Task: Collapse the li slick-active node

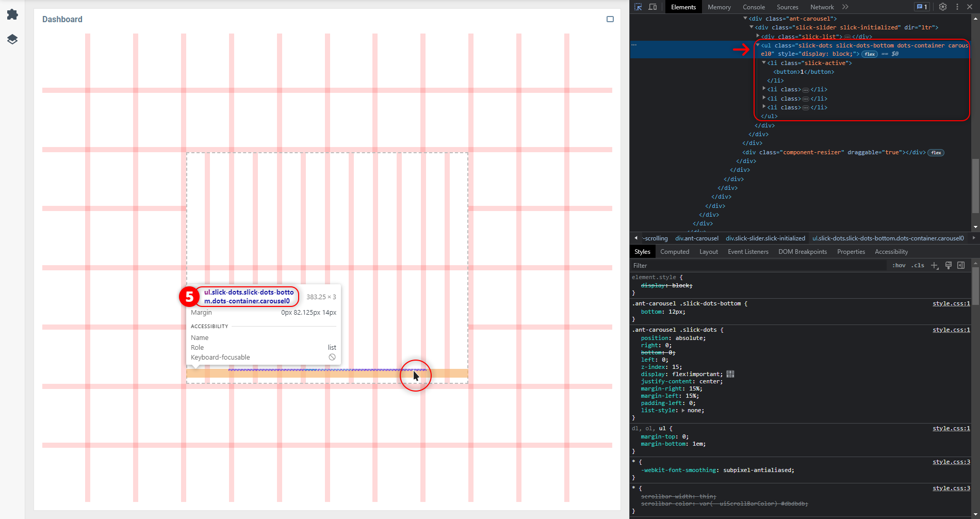Action: click(x=764, y=62)
